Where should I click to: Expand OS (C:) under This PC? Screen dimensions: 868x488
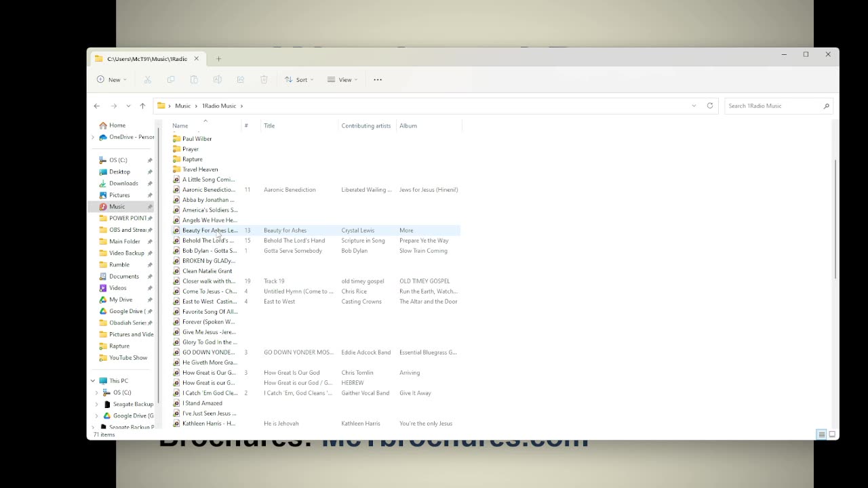click(96, 392)
